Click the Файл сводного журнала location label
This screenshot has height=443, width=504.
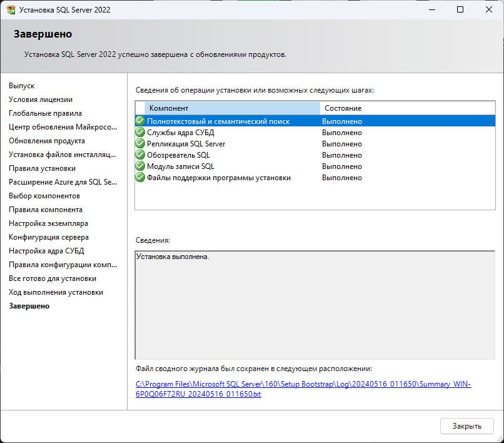[x=254, y=369]
